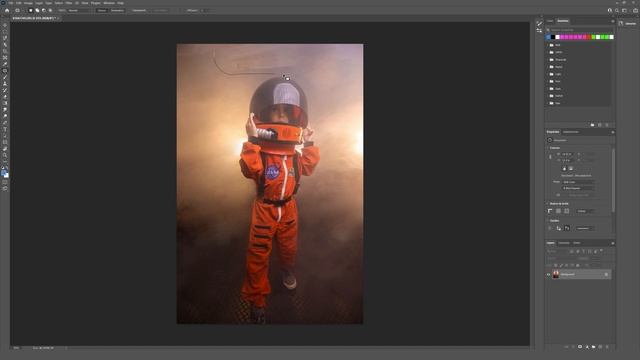Close the open document tab
Viewport: 640px width, 360px height.
pyautogui.click(x=58, y=18)
